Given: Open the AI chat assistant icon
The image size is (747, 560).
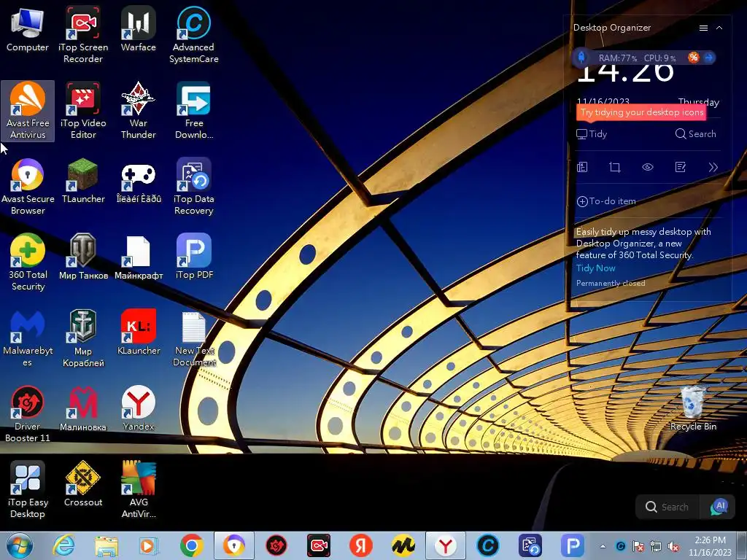Looking at the screenshot, I should point(719,507).
